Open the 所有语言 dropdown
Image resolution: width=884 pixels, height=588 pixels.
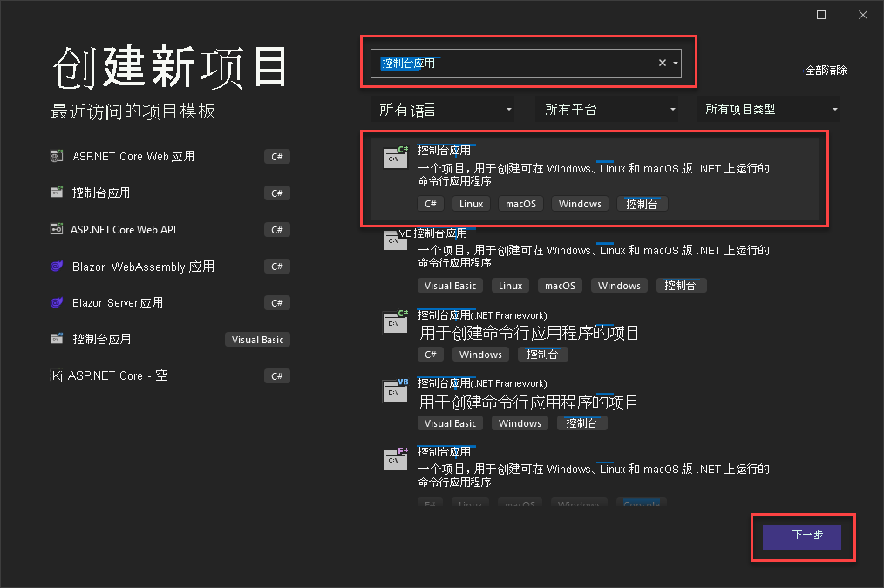[445, 109]
